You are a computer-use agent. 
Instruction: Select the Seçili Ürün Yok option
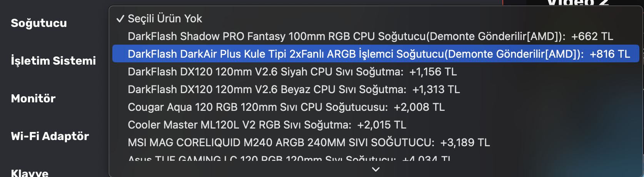tap(165, 18)
